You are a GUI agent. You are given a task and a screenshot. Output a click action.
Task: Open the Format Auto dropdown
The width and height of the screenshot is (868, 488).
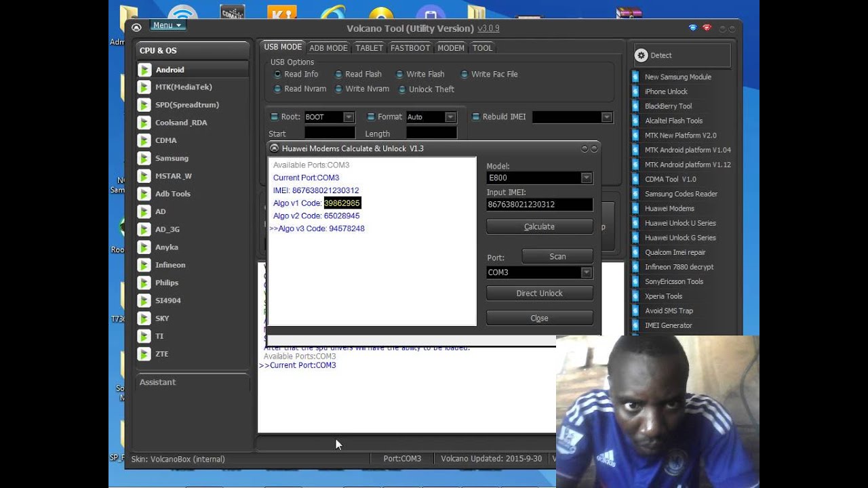click(450, 117)
